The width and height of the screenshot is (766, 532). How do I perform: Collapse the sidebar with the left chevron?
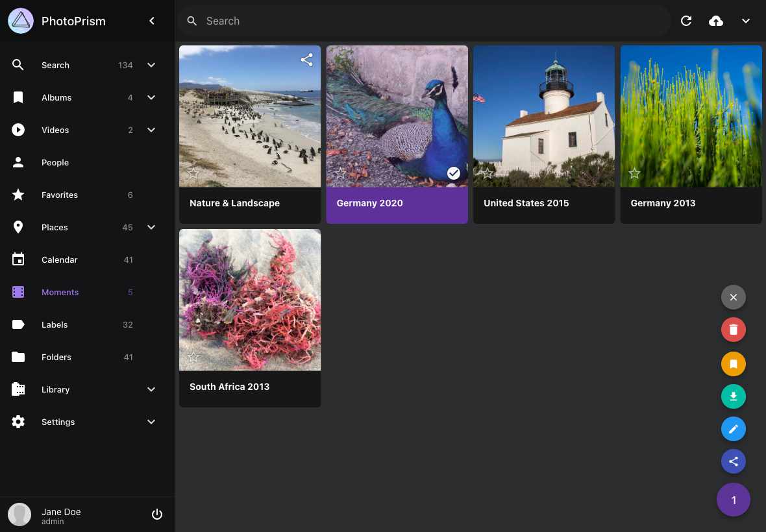[152, 21]
